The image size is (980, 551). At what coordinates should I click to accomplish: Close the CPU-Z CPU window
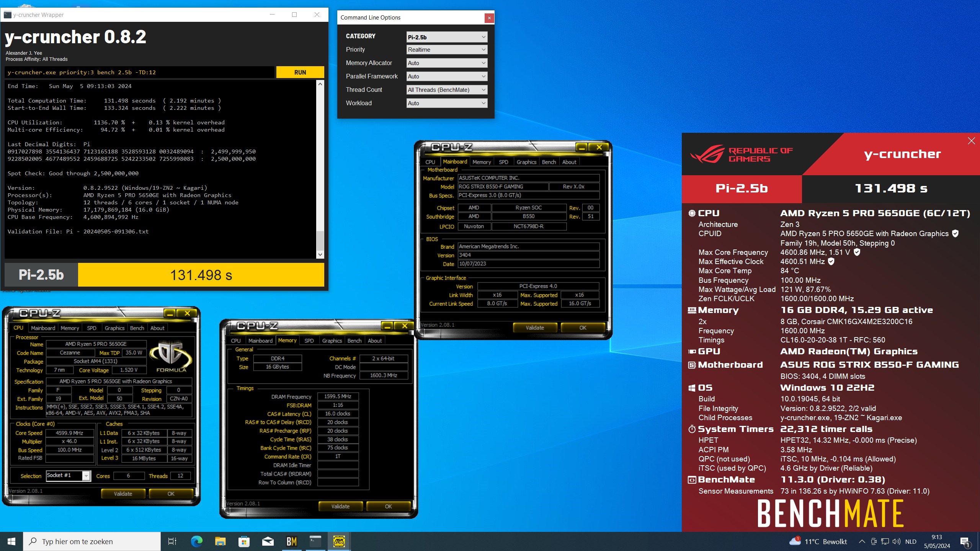point(187,313)
